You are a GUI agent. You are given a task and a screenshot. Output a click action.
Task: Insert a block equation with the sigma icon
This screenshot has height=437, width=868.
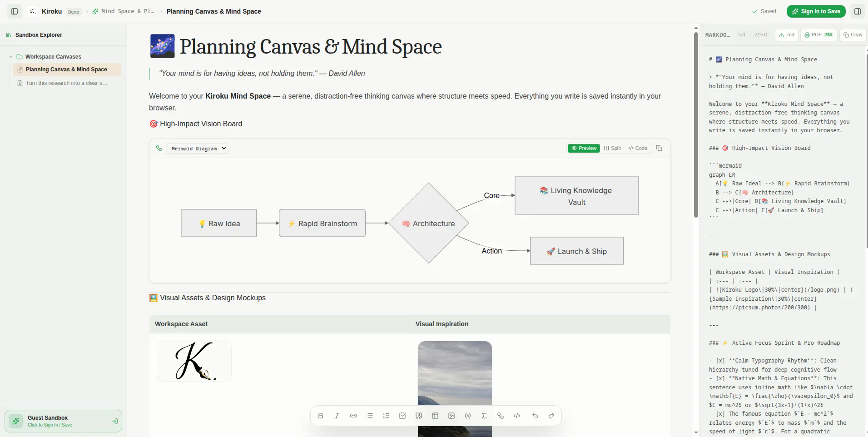(484, 416)
